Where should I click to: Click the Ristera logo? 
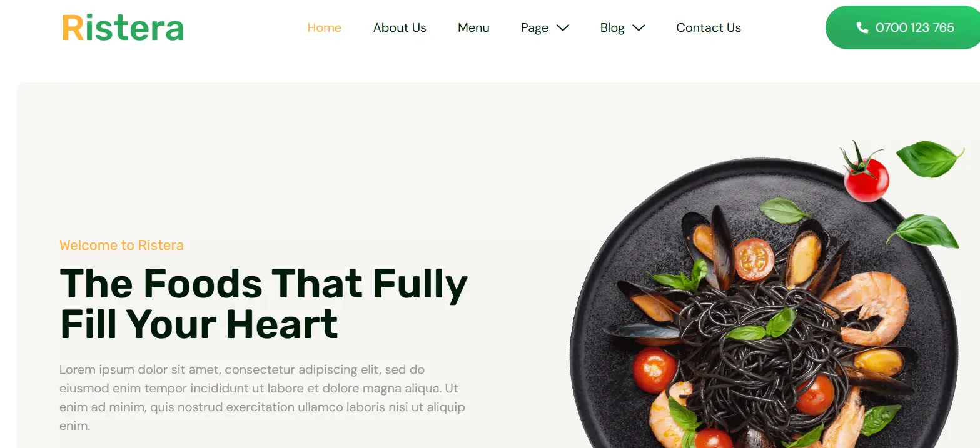(123, 28)
